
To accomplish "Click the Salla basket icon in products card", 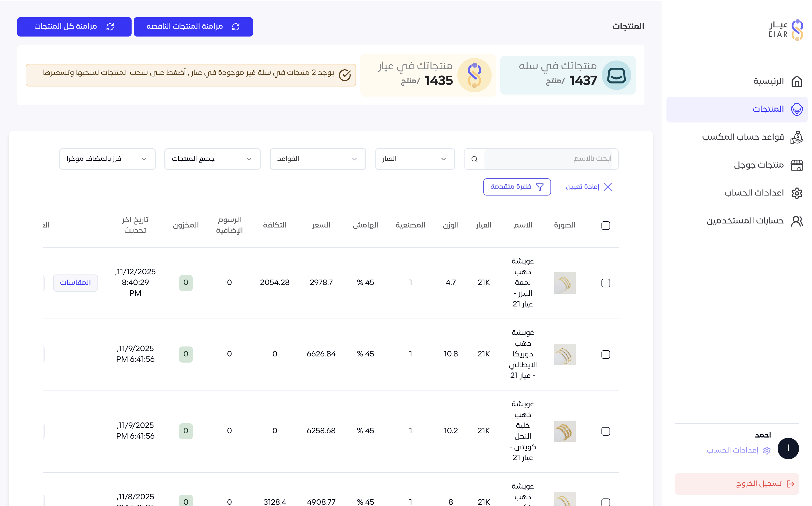I will [616, 75].
